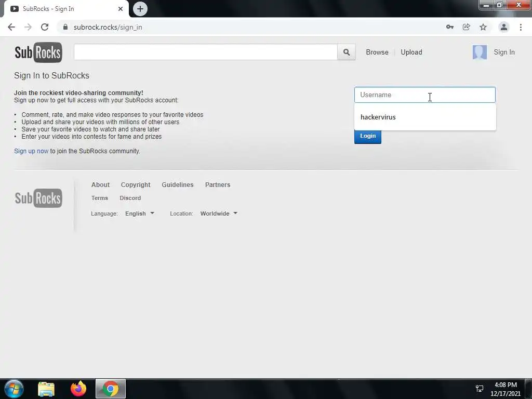Click the search magnifier button
The image size is (532, 399).
347,52
